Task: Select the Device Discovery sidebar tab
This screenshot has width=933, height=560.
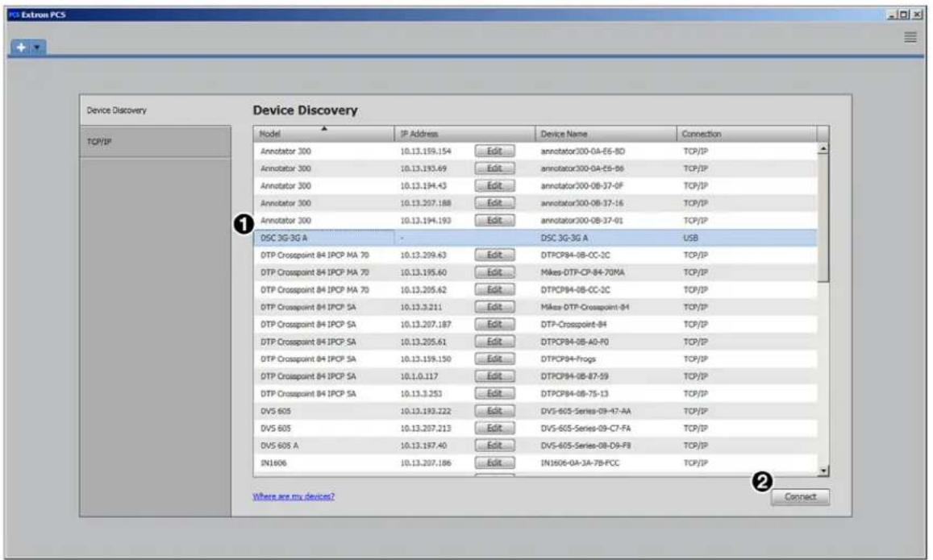Action: [155, 110]
